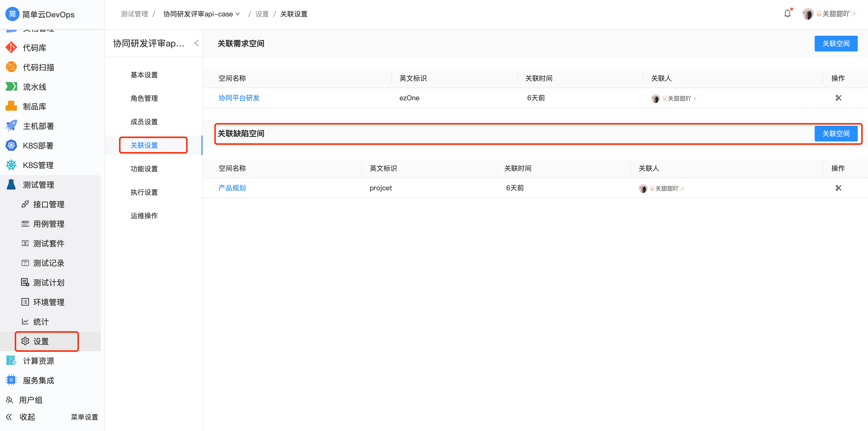The height and width of the screenshot is (431, 868).
Task: Click the notification bell icon
Action: [x=787, y=14]
